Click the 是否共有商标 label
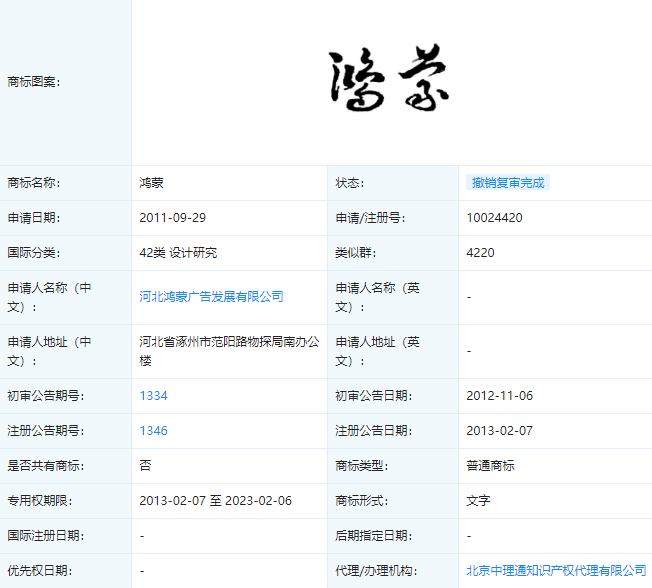Screen dimensions: 652x588 pos(46,465)
